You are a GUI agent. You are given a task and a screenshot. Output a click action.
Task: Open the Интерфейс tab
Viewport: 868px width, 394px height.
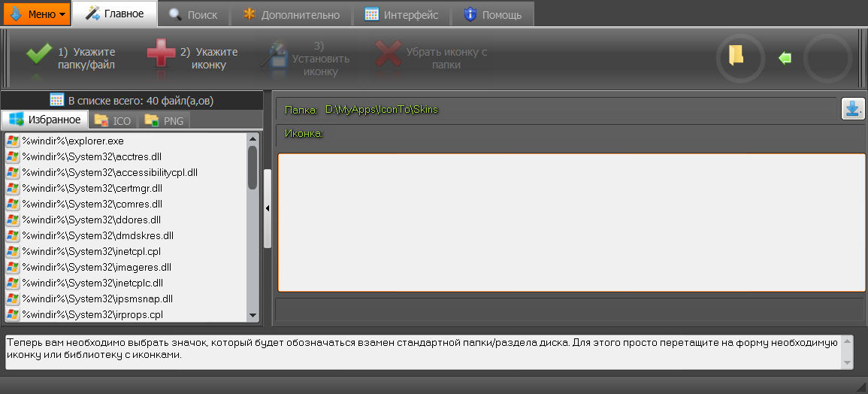(402, 14)
